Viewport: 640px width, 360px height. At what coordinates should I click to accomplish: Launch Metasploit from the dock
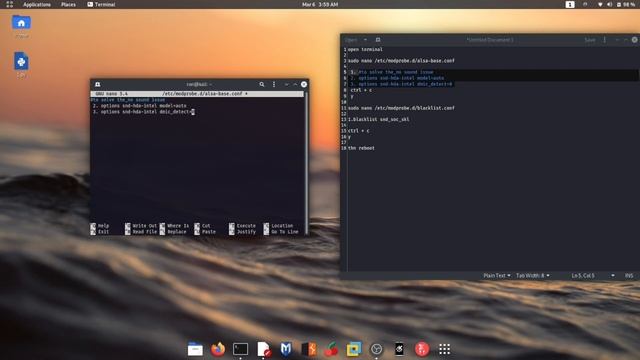pyautogui.click(x=286, y=349)
